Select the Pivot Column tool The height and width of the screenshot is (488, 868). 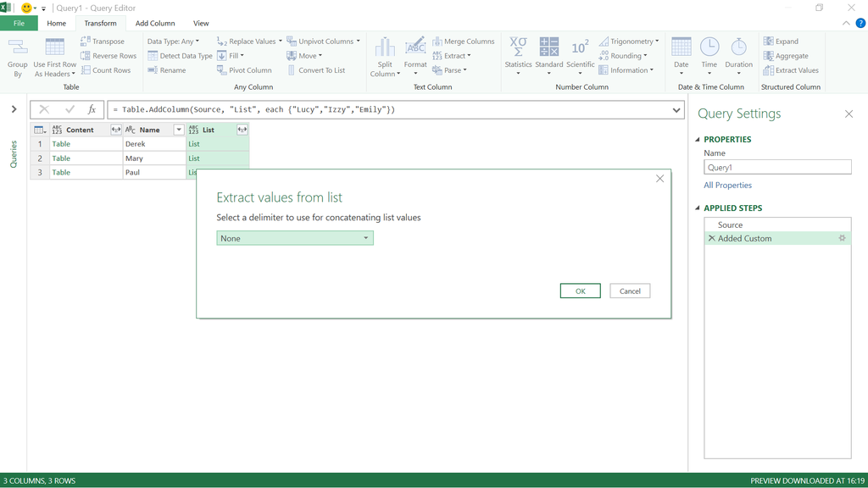244,70
